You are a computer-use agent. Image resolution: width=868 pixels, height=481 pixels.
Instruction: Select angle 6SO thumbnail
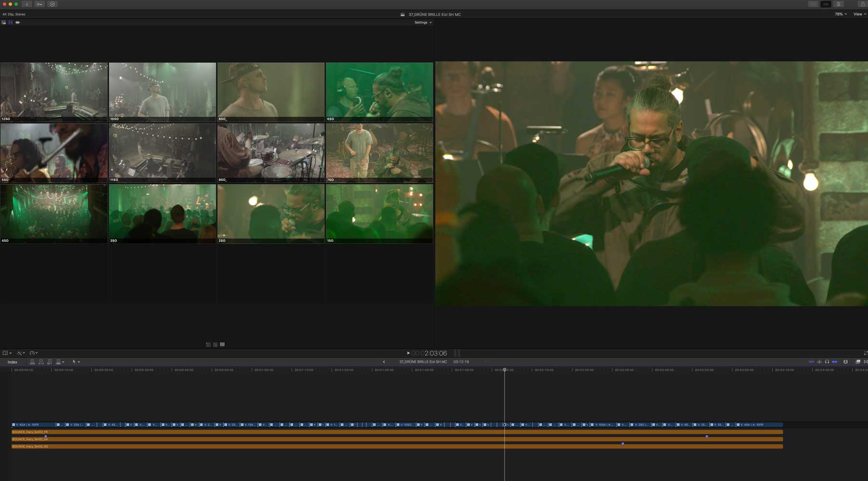tap(380, 92)
